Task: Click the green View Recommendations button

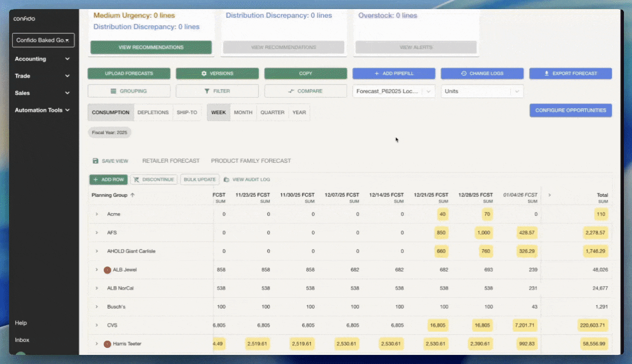Action: [151, 48]
